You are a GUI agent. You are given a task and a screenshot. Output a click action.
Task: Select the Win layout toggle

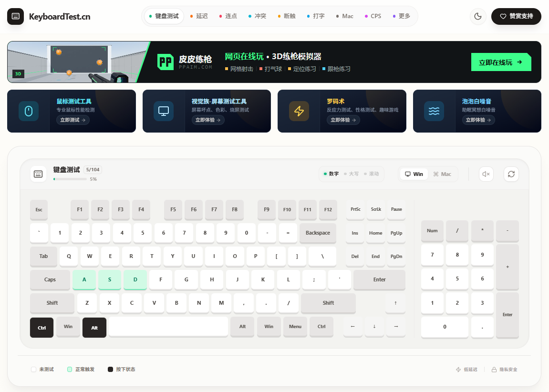(x=414, y=174)
